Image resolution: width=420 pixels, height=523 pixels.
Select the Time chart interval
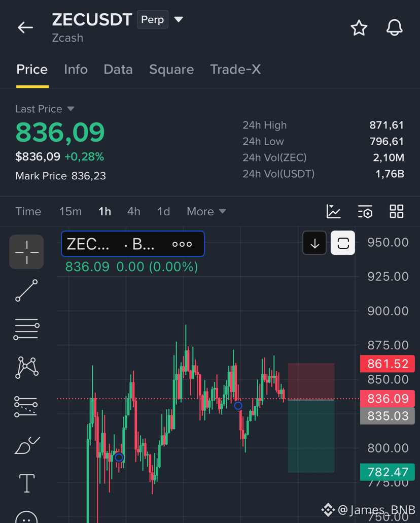point(28,211)
